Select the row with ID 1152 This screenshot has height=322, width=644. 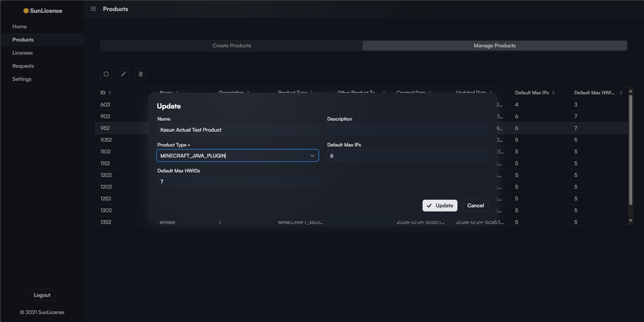[x=105, y=163]
